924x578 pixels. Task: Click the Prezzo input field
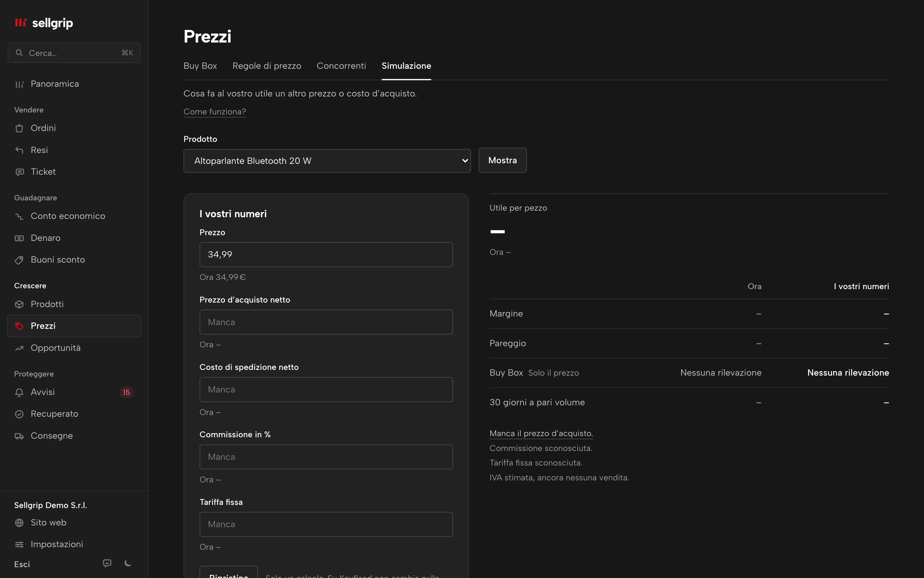[326, 255]
